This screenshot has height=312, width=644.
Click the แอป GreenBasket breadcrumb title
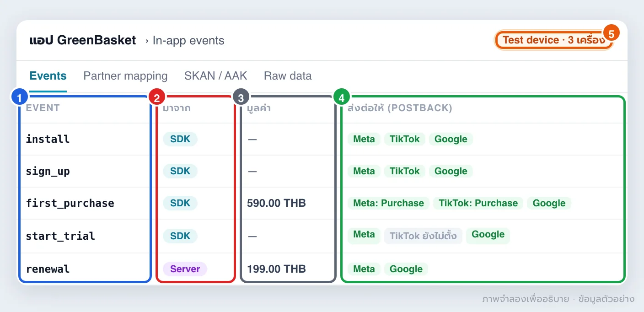click(x=83, y=40)
